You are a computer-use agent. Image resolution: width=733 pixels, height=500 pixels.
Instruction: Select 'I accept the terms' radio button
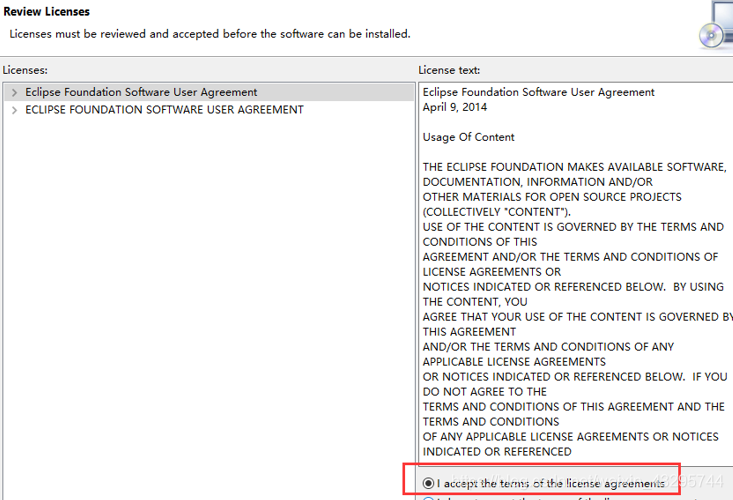coord(428,483)
